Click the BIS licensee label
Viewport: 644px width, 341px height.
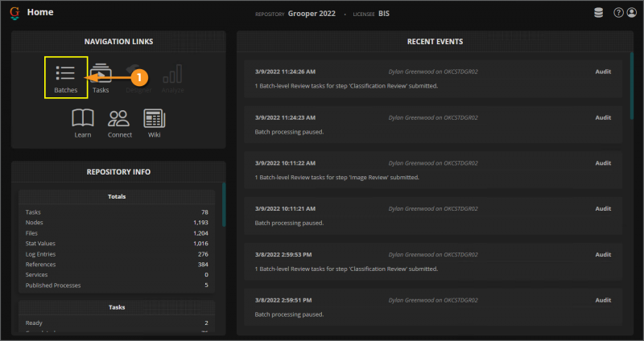[384, 14]
